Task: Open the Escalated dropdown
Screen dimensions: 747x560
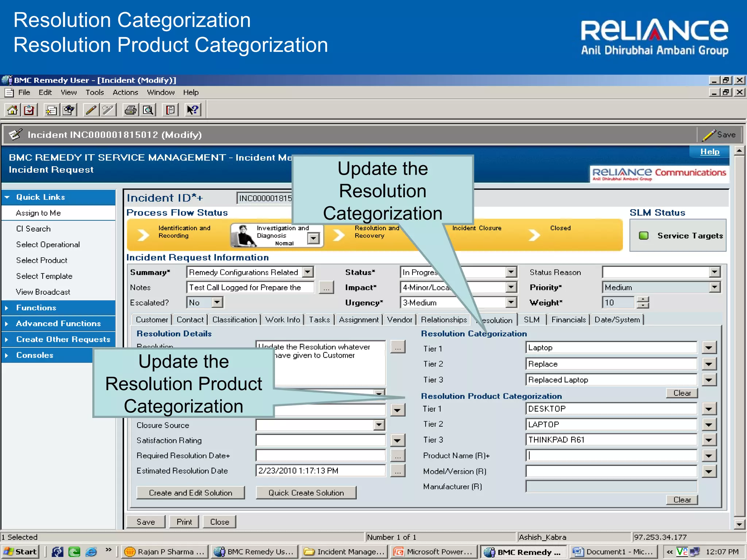Action: [x=217, y=303]
